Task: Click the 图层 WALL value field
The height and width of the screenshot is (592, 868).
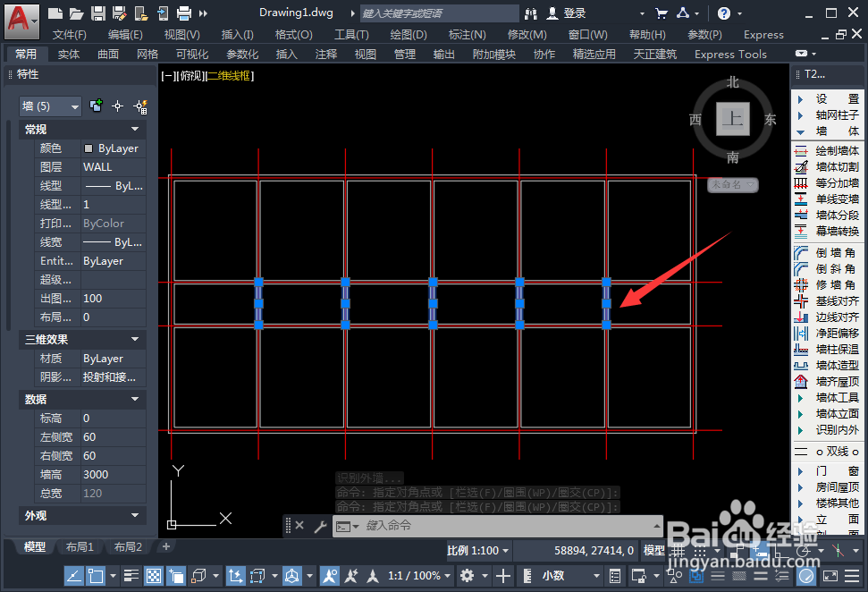Action: 114,167
